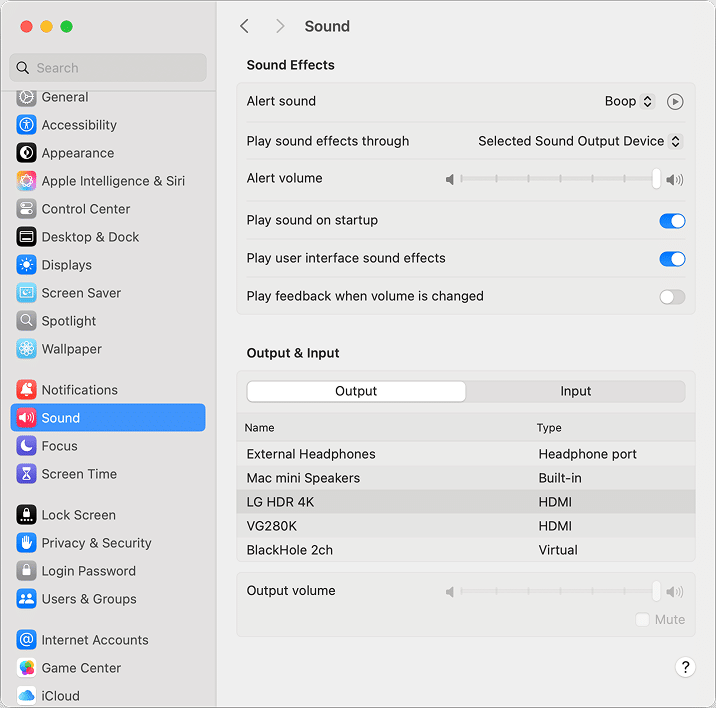Click the Search field in sidebar
The height and width of the screenshot is (708, 716).
pos(108,68)
